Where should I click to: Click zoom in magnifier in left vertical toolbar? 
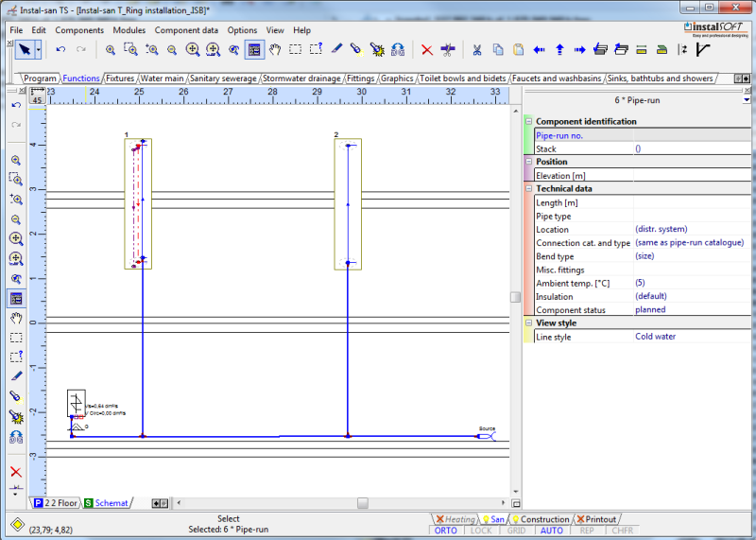16,160
